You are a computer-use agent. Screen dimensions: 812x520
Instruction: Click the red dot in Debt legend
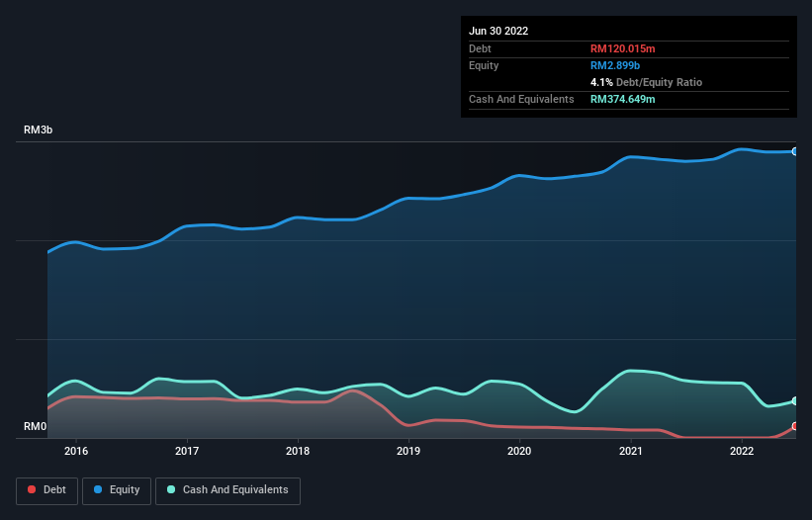33,489
